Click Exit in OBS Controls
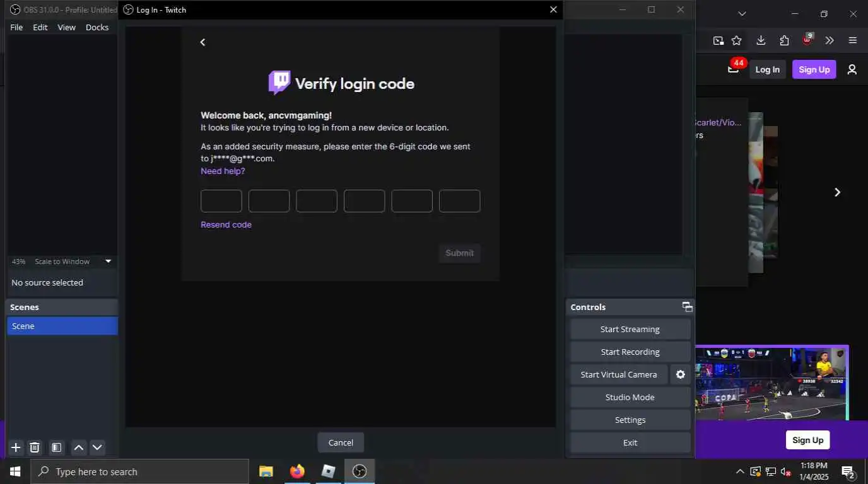This screenshot has width=868, height=484. coord(630,442)
